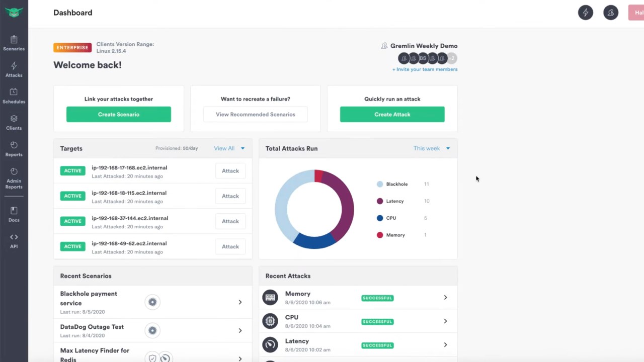Open the user profile header icon
Image resolution: width=644 pixels, height=362 pixels.
tap(611, 13)
